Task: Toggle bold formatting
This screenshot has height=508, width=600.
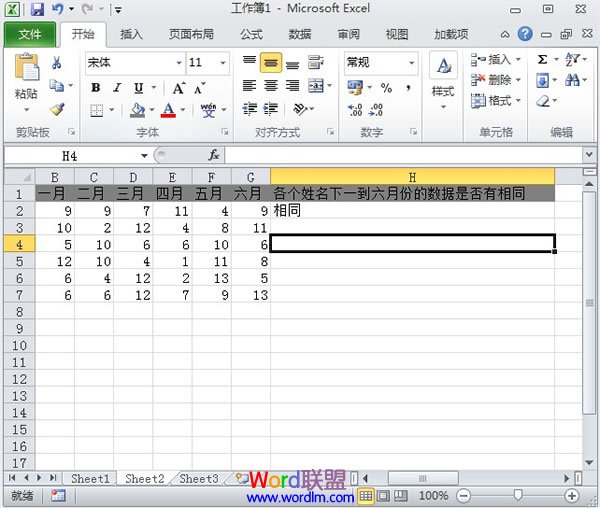Action: coord(96,88)
